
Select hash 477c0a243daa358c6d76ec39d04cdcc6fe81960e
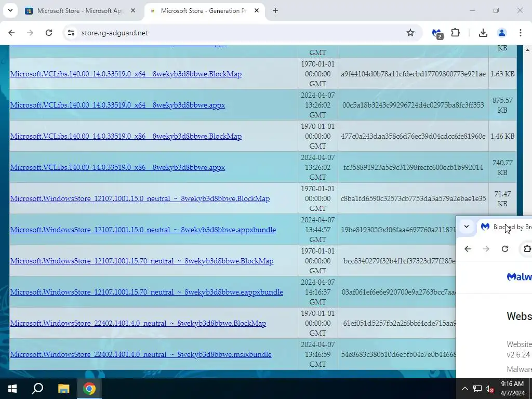(413, 137)
